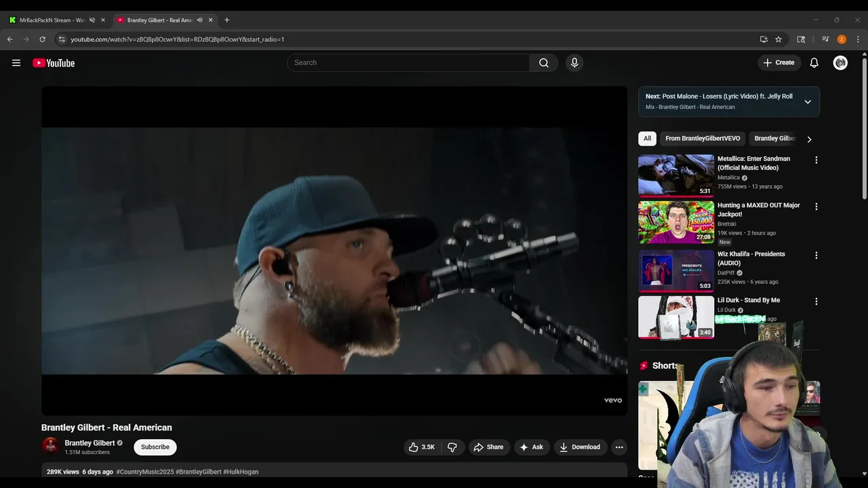The height and width of the screenshot is (488, 868).
Task: Click the Subscribe button
Action: [155, 447]
